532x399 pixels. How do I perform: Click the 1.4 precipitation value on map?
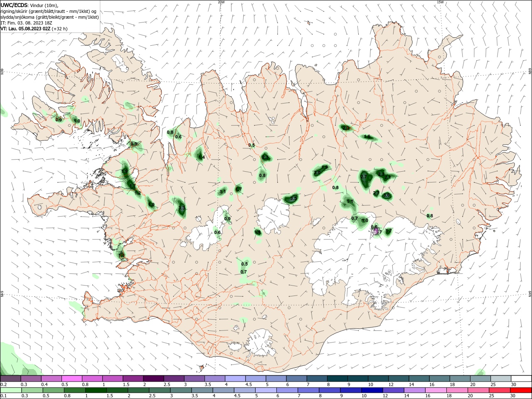(201, 157)
